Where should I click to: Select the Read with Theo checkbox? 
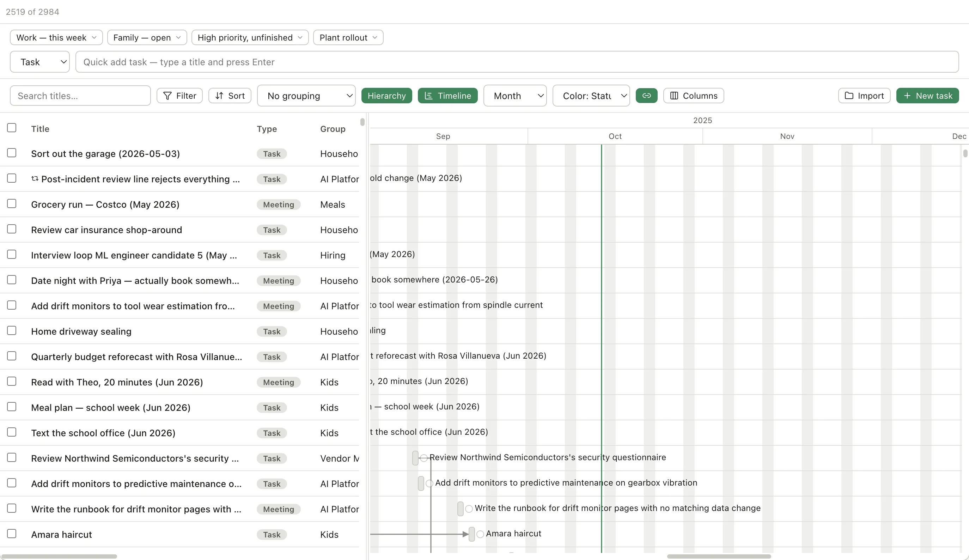12,381
